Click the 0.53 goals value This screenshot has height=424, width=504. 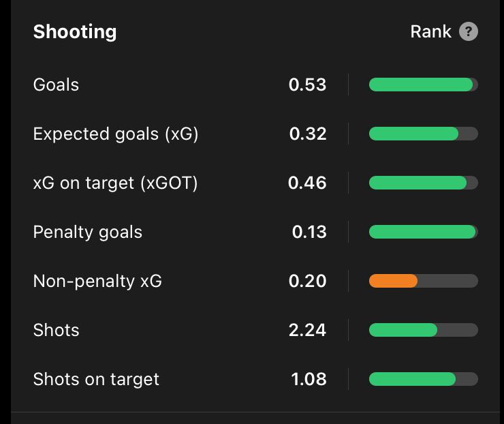(x=307, y=85)
